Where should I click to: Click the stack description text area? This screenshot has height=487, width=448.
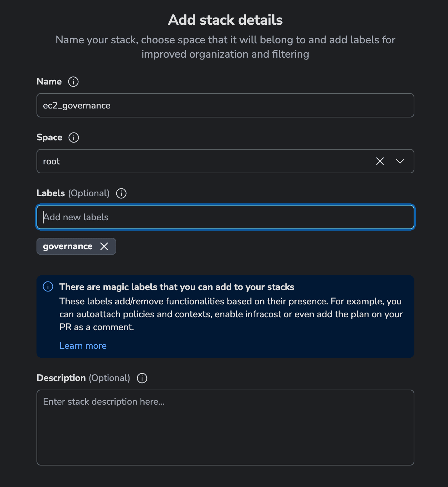click(225, 428)
